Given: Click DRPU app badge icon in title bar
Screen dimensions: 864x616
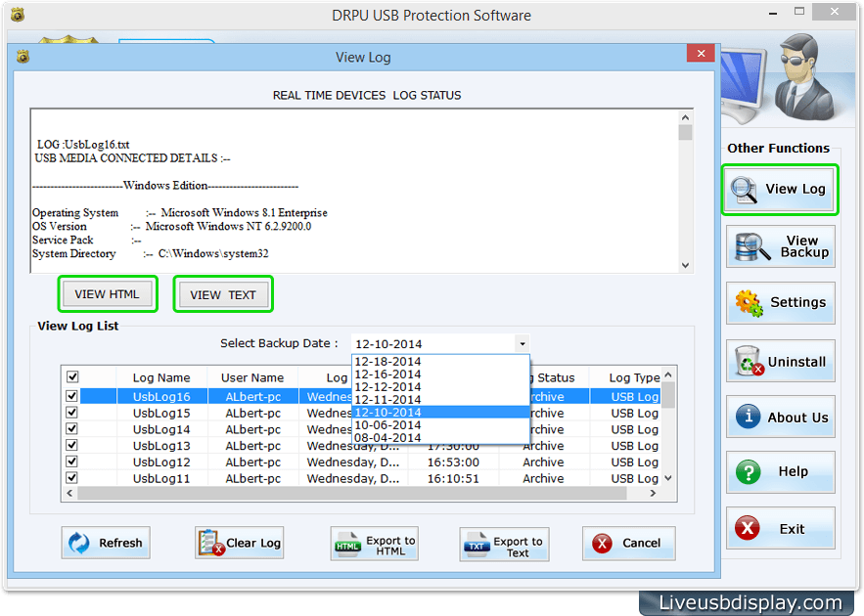Looking at the screenshot, I should (x=18, y=15).
